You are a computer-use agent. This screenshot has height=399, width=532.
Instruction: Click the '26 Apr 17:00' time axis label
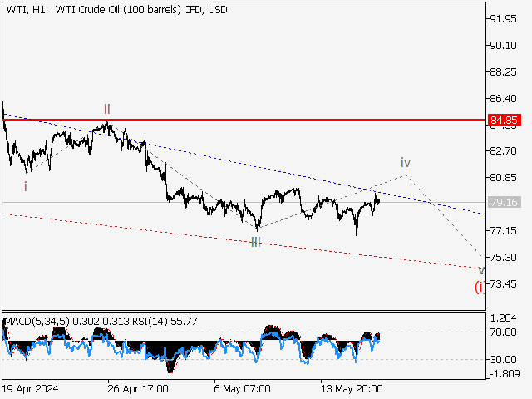pos(138,388)
